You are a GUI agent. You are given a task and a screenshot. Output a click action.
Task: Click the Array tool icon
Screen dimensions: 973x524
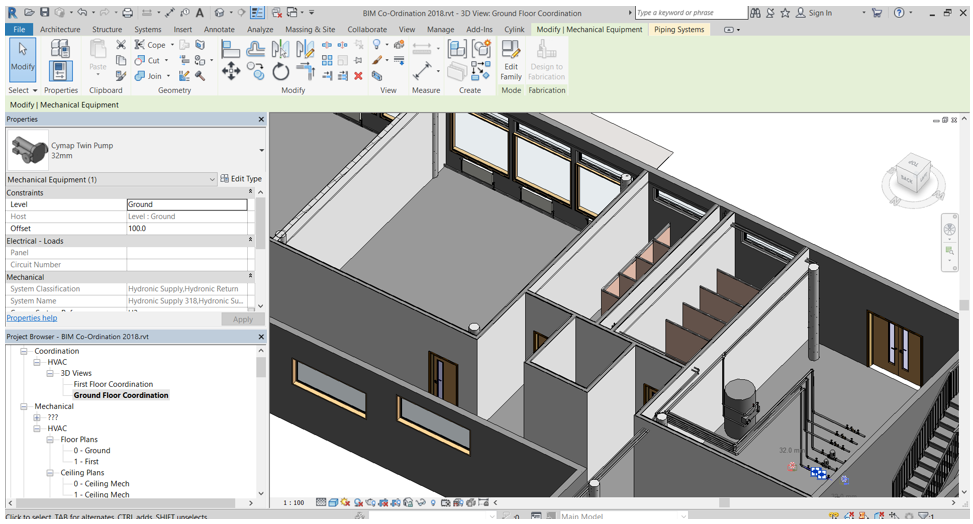tap(327, 60)
